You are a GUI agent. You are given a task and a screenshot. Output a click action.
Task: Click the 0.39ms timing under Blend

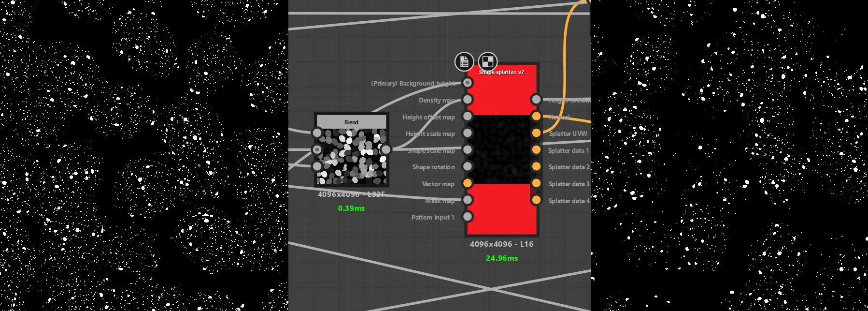[351, 208]
